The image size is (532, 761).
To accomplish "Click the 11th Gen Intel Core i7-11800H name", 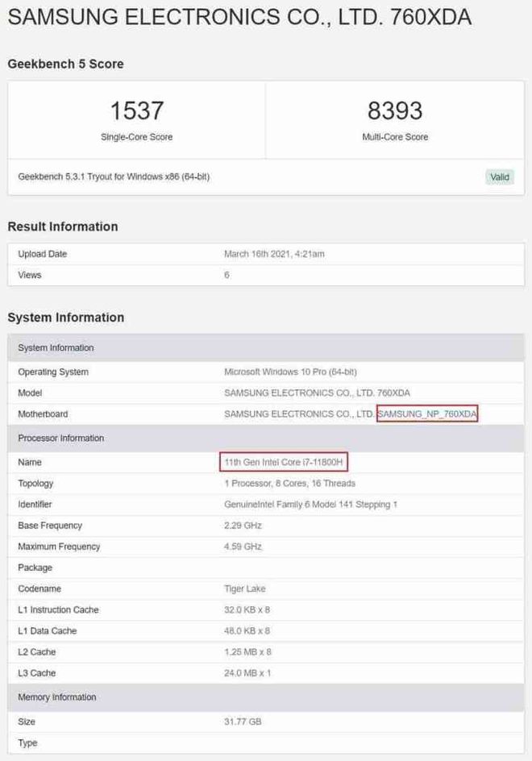I will [284, 463].
